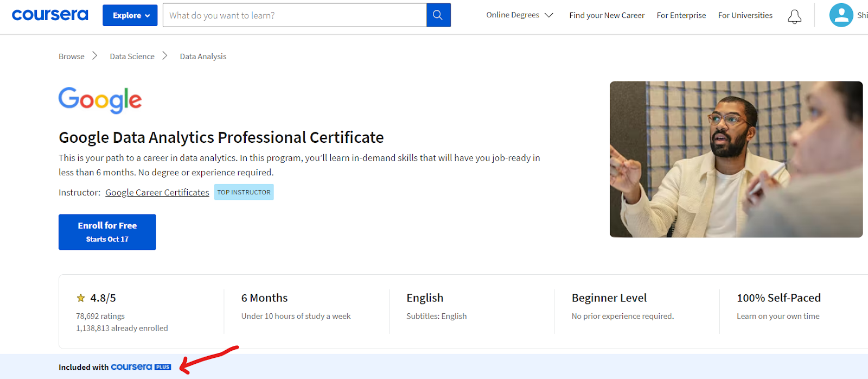Click Learn on your own time
This screenshot has height=379, width=868.
[778, 316]
